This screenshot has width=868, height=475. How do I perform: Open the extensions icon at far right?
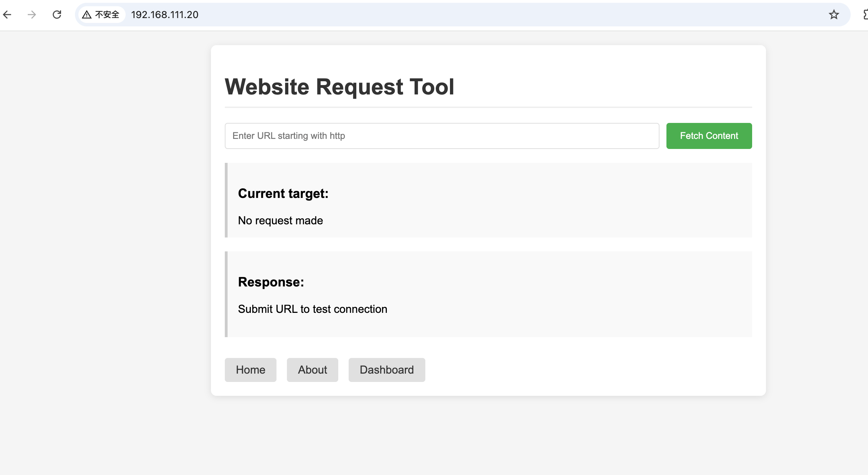pos(865,15)
